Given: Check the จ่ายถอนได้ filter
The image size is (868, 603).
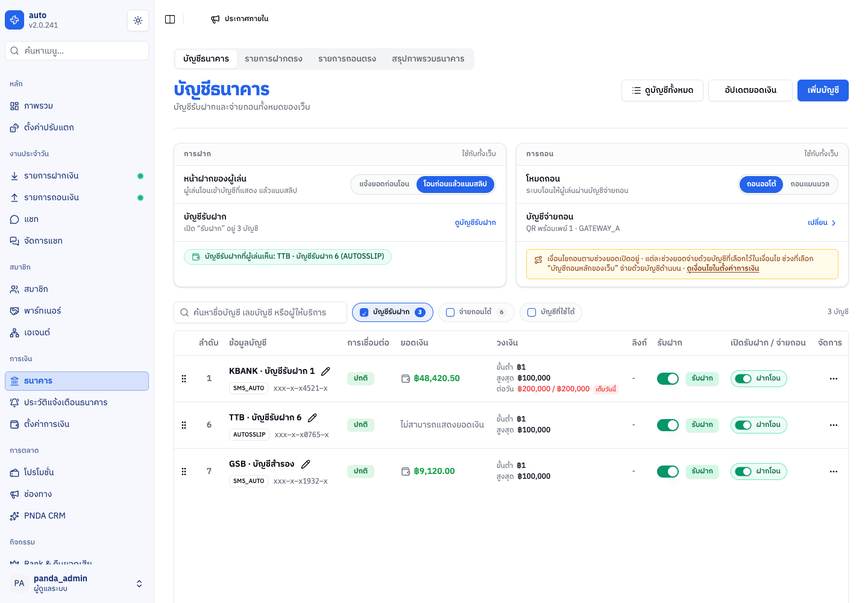Looking at the screenshot, I should [450, 312].
